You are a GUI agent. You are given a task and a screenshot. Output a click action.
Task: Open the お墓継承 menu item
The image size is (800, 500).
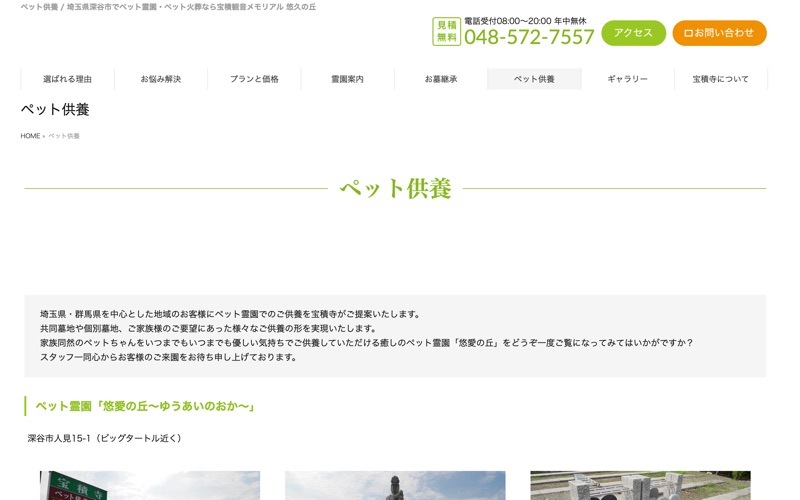tap(441, 79)
